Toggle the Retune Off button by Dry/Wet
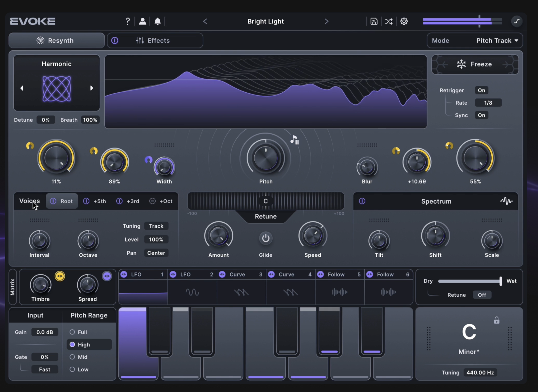This screenshot has height=392, width=538. point(482,295)
